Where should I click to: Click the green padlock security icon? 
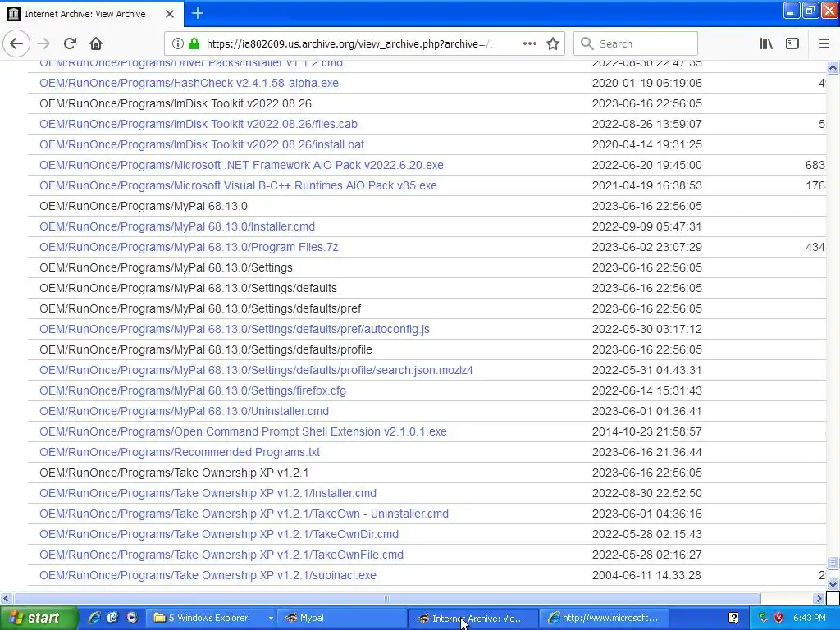pyautogui.click(x=194, y=43)
